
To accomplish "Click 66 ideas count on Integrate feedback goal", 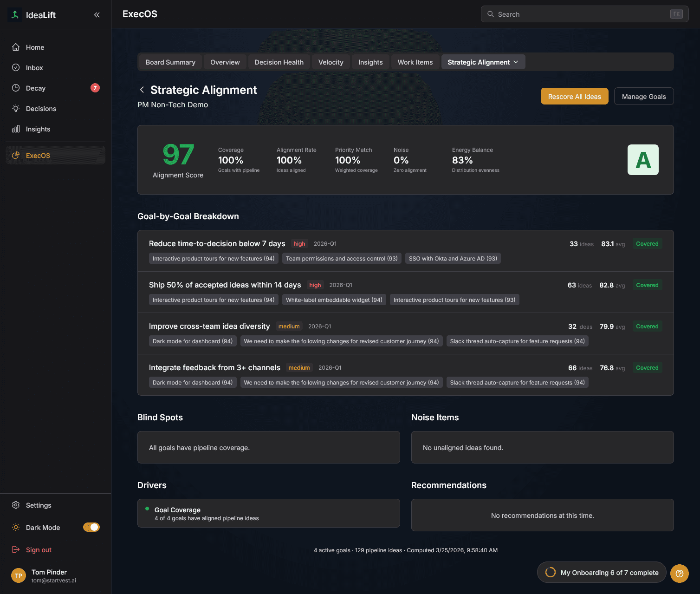I will click(580, 368).
